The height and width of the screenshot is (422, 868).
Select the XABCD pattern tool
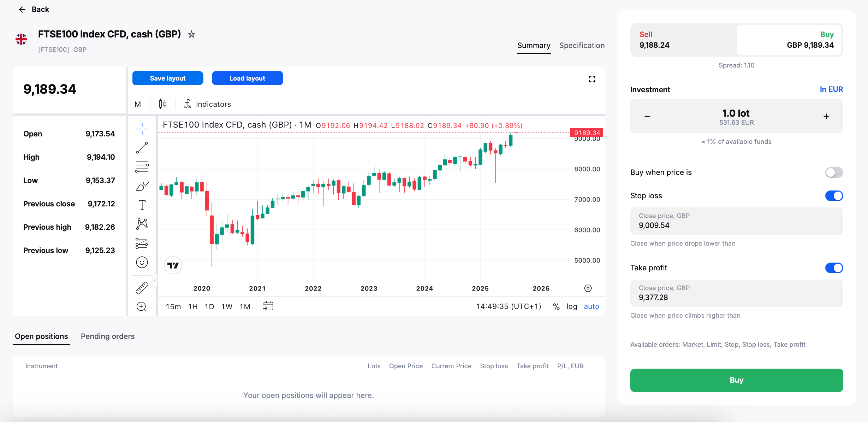[142, 224]
